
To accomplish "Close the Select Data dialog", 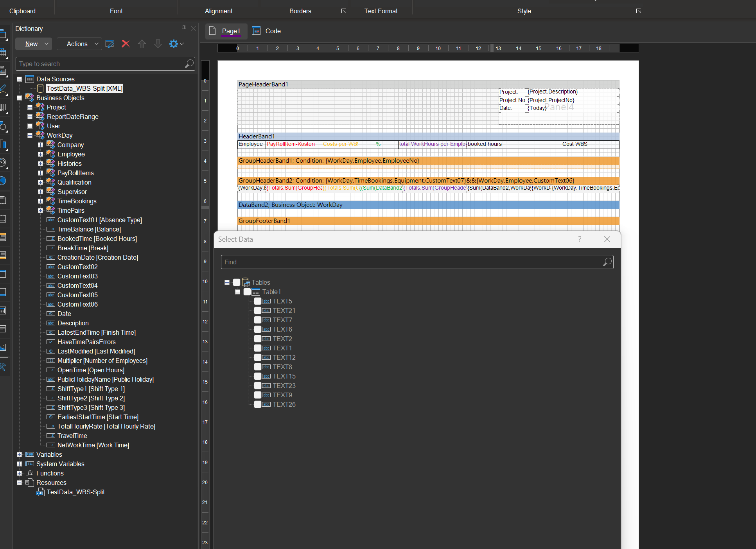I will pos(607,239).
